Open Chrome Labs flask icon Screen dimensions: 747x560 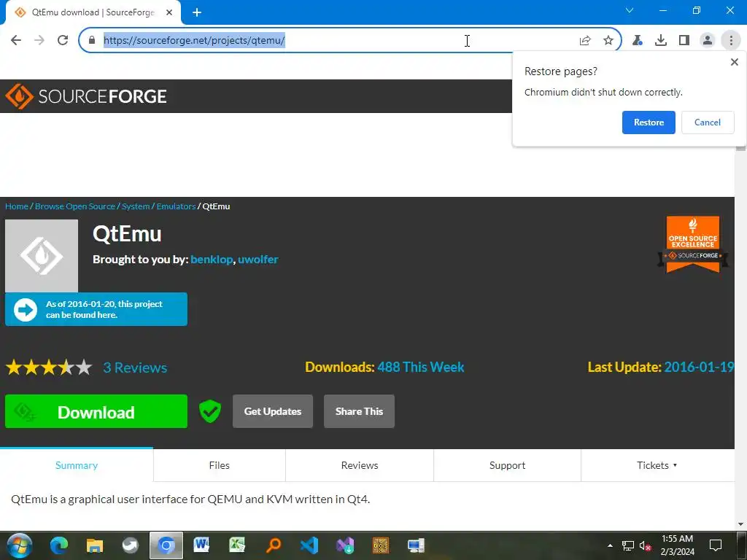(x=638, y=41)
